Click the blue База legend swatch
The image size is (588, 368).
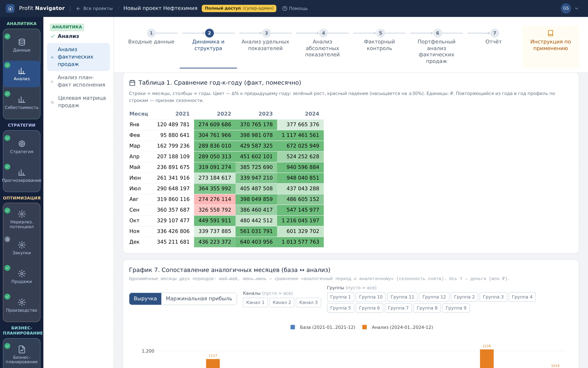coord(293,327)
